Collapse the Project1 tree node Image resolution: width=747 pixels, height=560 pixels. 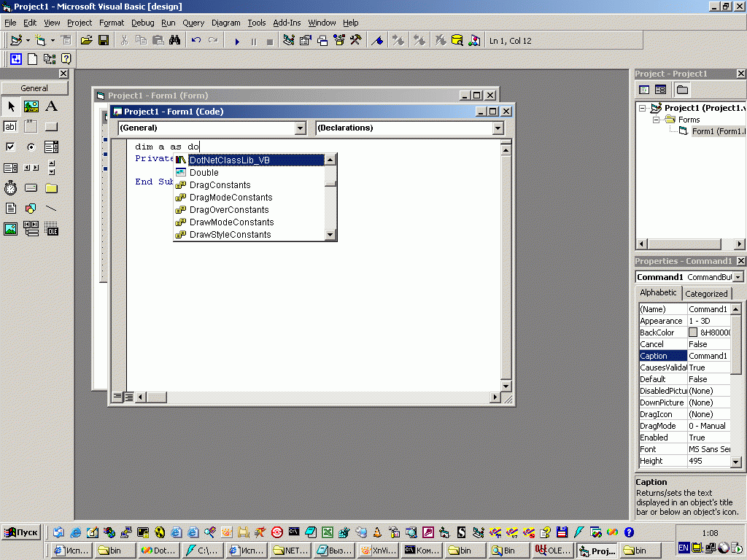tap(642, 108)
